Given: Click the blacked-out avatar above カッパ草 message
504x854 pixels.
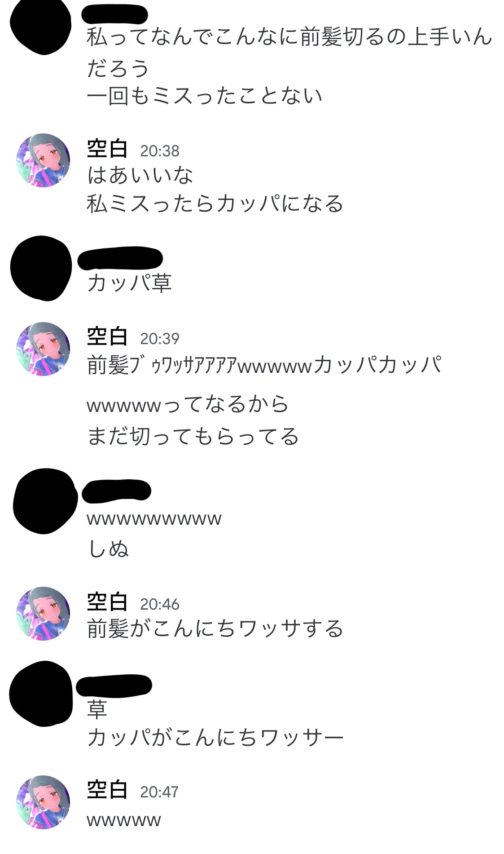Looking at the screenshot, I should (41, 268).
